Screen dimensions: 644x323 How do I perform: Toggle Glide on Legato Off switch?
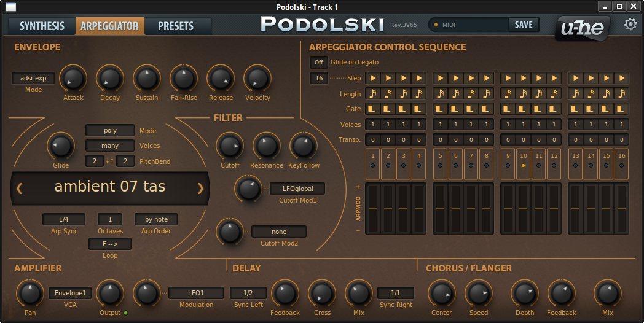tap(319, 63)
